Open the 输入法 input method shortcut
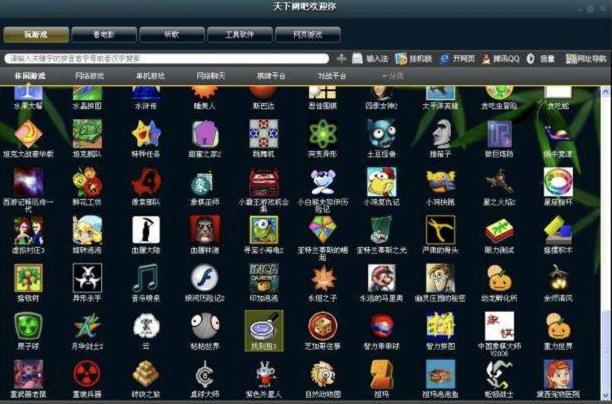 [370, 59]
